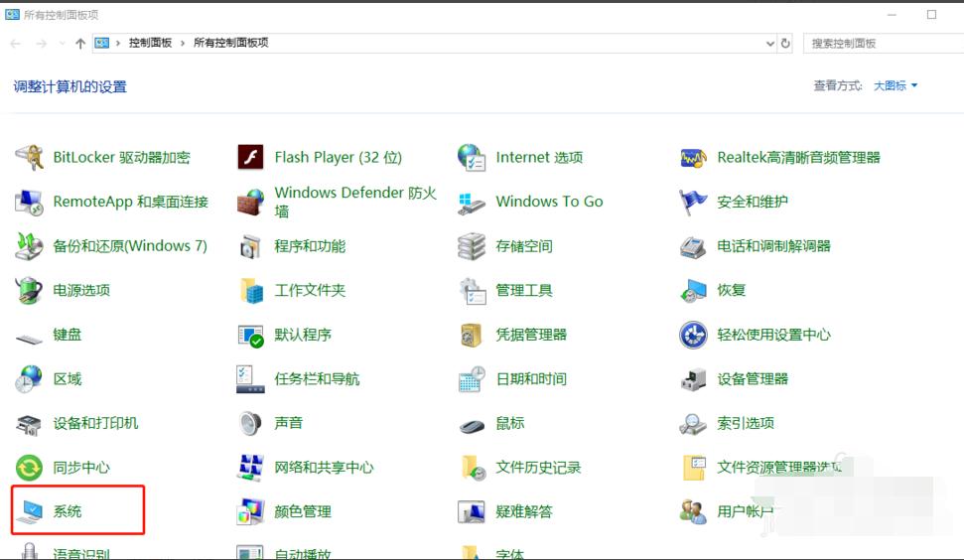Go forward with the forward arrow
The image size is (964, 560).
(x=41, y=43)
